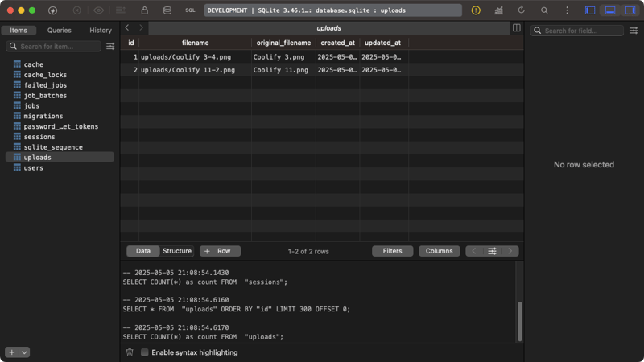Open dropdown arrow next to plus button
Viewport: 644px width, 362px height.
[x=24, y=352]
